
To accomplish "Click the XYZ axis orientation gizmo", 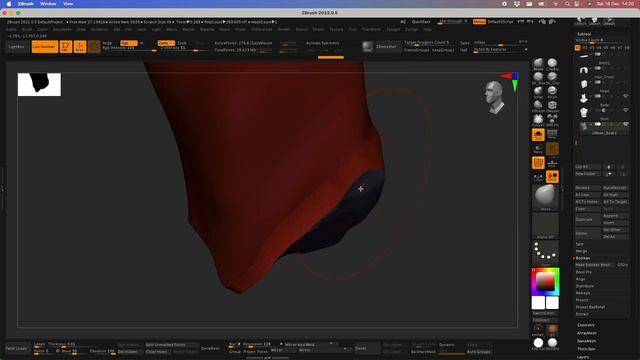I will point(511,81).
